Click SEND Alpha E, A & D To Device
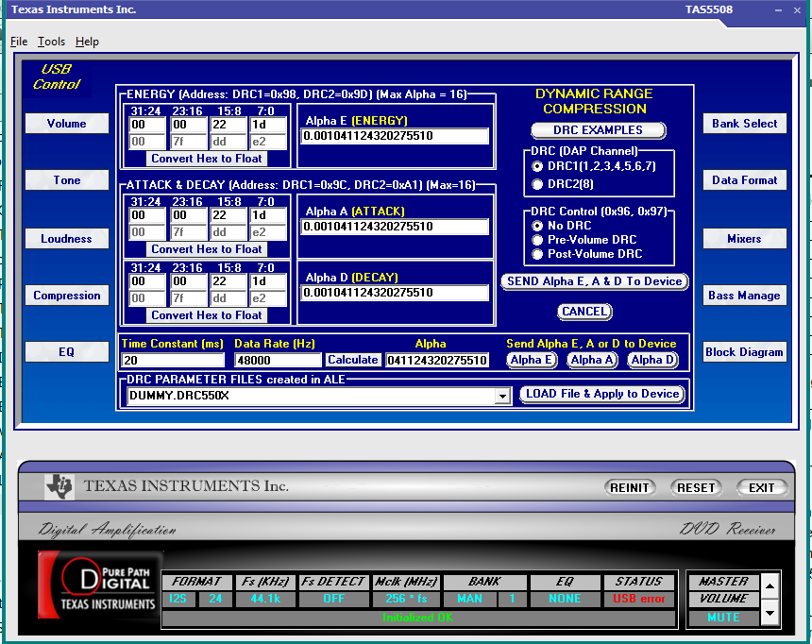Viewport: 812px width, 644px height. (x=594, y=281)
